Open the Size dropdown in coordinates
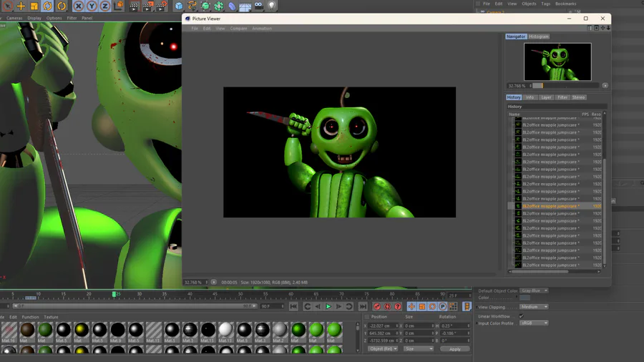Screen dimensions: 644x362 418,349
